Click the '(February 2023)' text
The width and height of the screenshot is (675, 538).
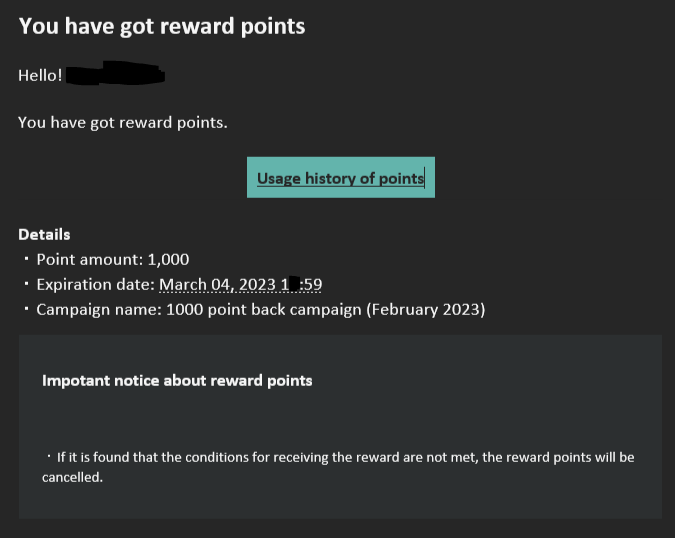(426, 309)
